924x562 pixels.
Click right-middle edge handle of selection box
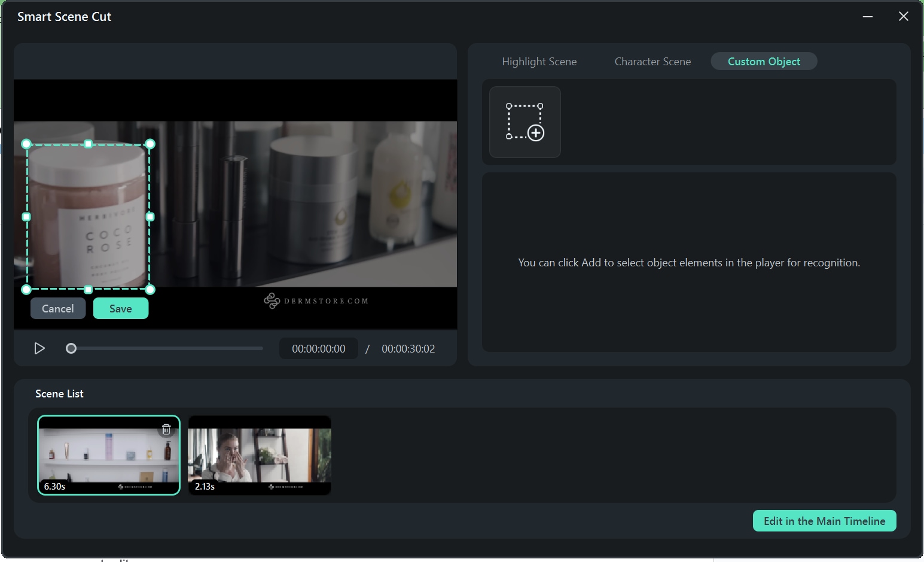point(150,217)
